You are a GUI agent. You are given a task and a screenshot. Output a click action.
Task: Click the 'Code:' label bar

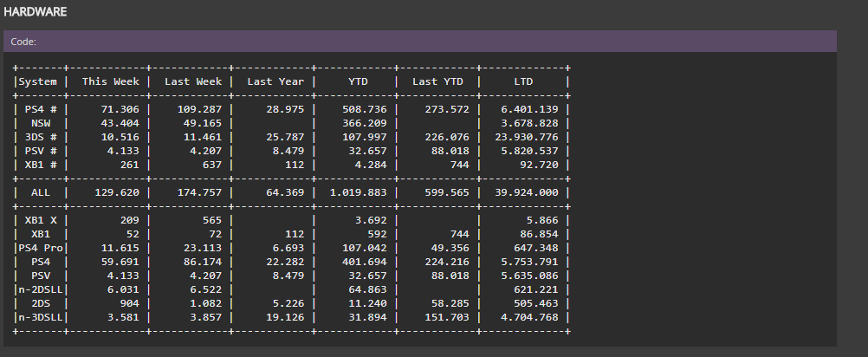coord(419,42)
